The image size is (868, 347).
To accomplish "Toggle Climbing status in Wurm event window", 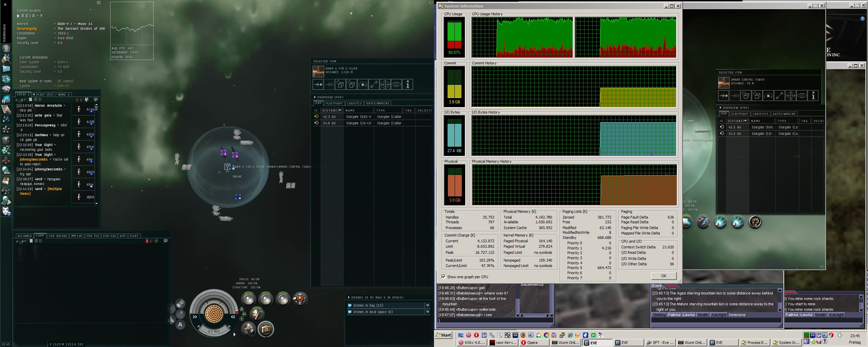I will (659, 315).
